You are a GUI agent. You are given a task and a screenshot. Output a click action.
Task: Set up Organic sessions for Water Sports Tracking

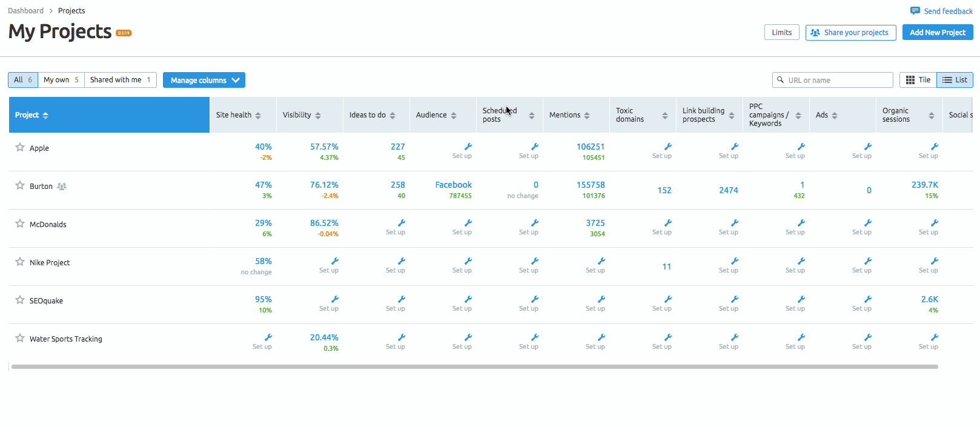click(929, 342)
